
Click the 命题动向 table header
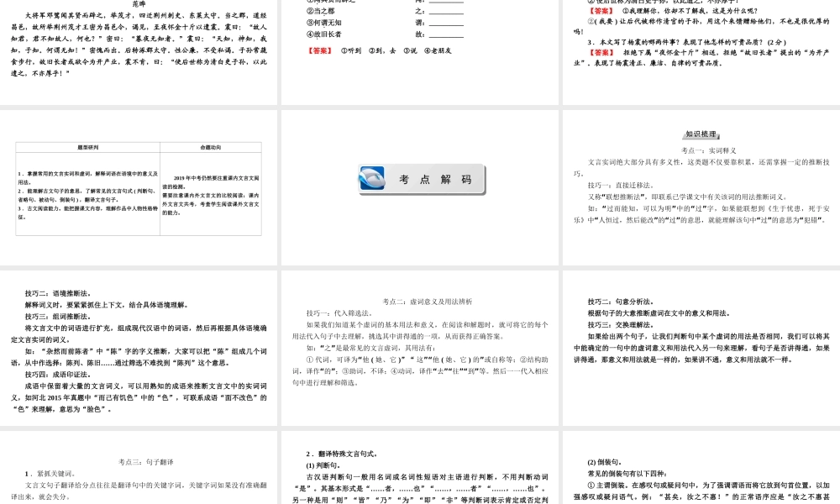pyautogui.click(x=211, y=147)
